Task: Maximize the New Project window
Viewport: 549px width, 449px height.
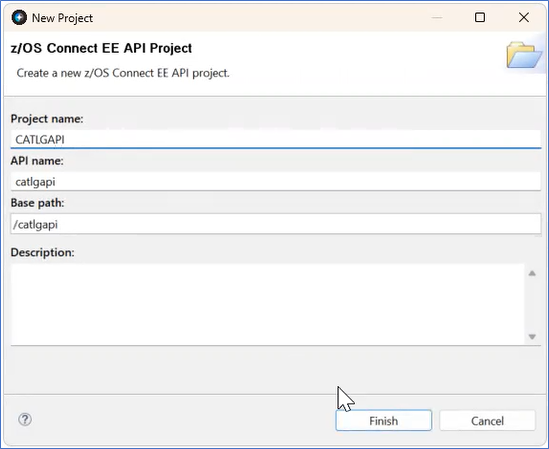Action: 480,17
